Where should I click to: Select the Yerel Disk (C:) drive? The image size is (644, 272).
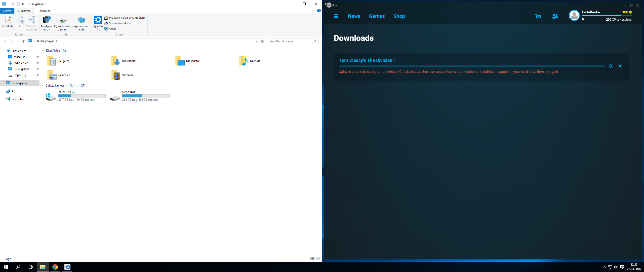(x=75, y=96)
